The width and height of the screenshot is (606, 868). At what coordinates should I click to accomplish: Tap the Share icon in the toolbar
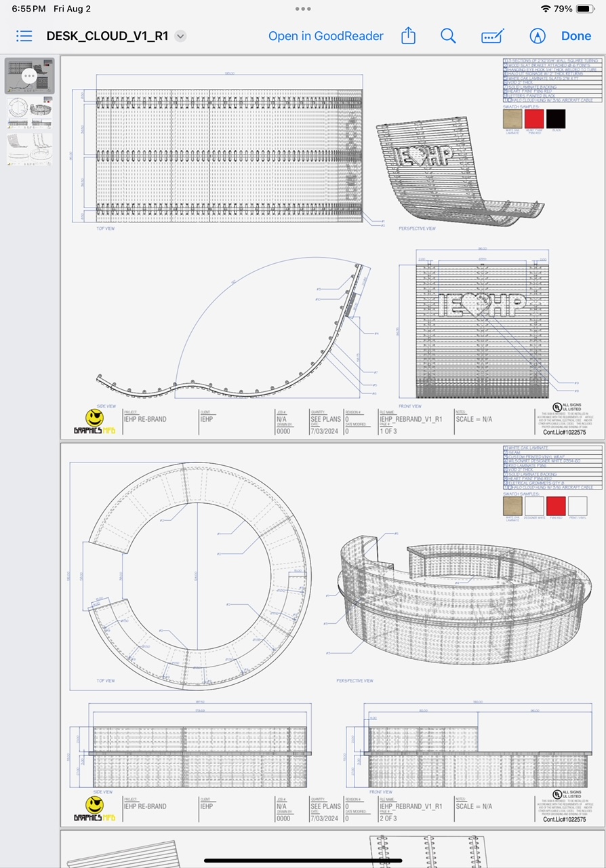point(408,36)
